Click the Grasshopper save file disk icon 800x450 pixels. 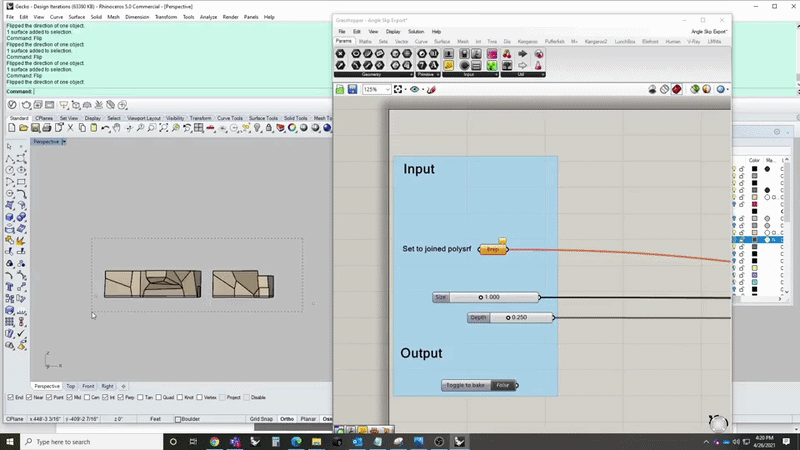click(353, 89)
